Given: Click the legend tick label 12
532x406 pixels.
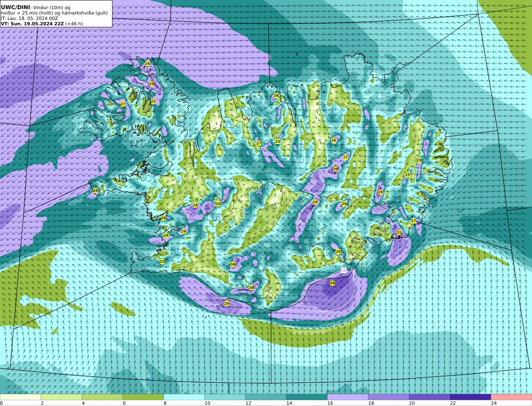Looking at the screenshot, I should (x=248, y=403).
